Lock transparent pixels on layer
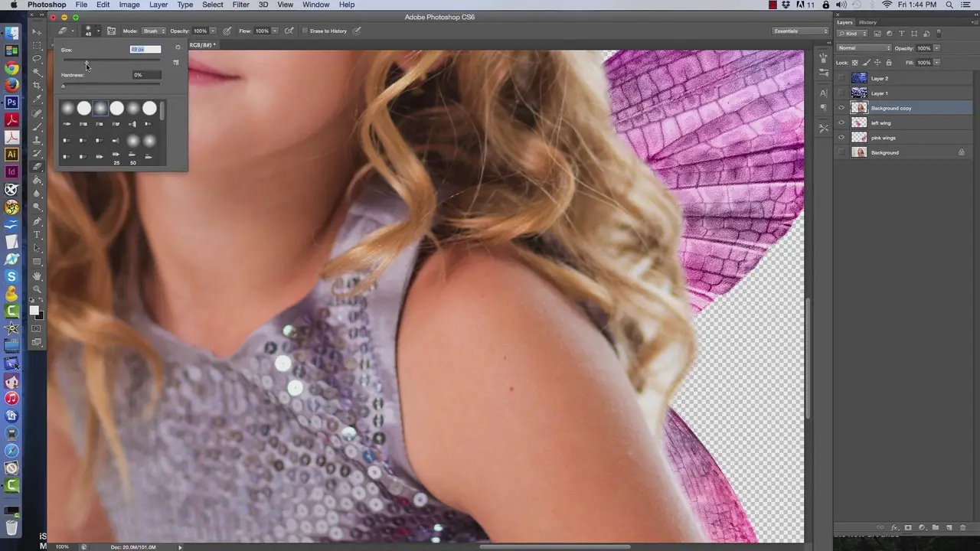The image size is (980, 551). pyautogui.click(x=856, y=63)
